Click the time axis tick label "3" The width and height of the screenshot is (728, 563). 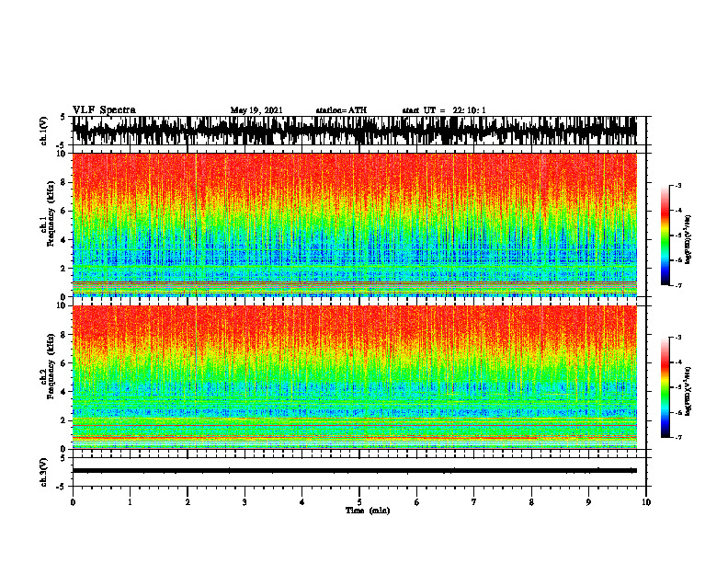[245, 502]
